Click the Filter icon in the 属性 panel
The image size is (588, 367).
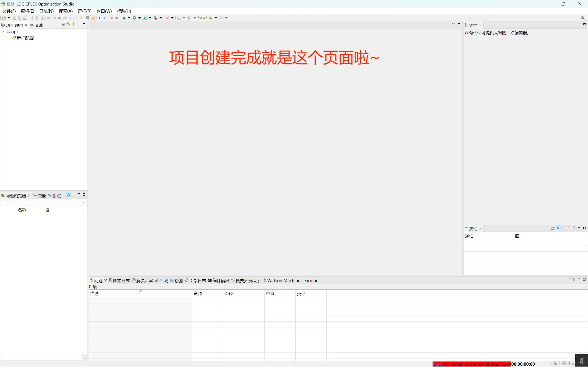point(563,228)
